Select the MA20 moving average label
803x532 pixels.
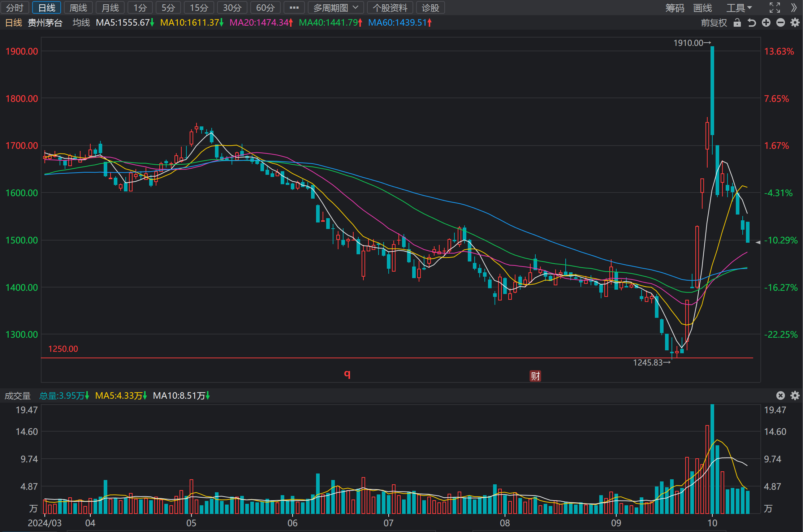pos(261,23)
